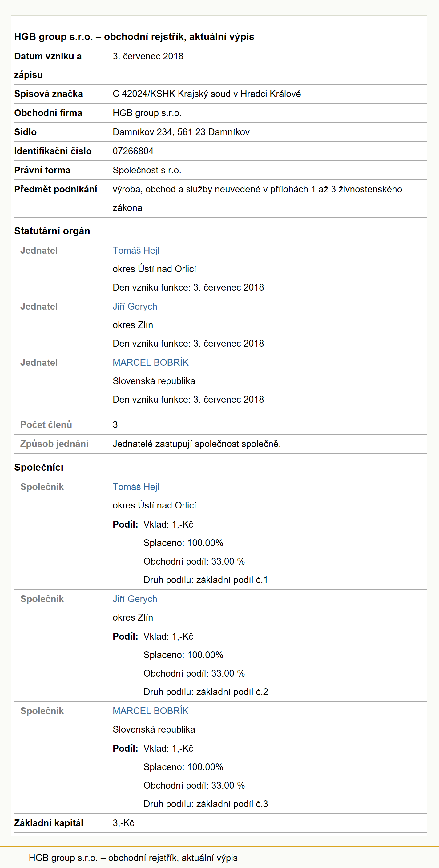Click Druh podílu základní podíl č.1
The image size is (439, 868).
(x=206, y=580)
